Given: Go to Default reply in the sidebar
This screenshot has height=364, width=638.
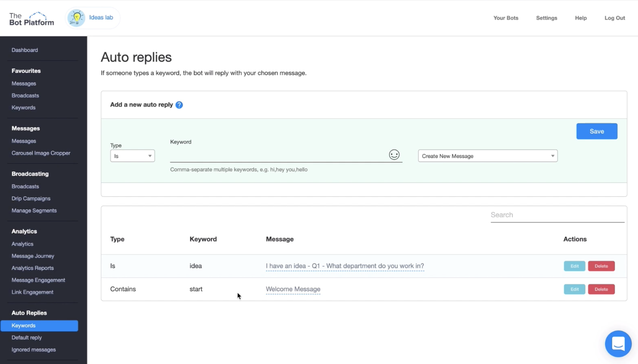Looking at the screenshot, I should click(x=26, y=338).
